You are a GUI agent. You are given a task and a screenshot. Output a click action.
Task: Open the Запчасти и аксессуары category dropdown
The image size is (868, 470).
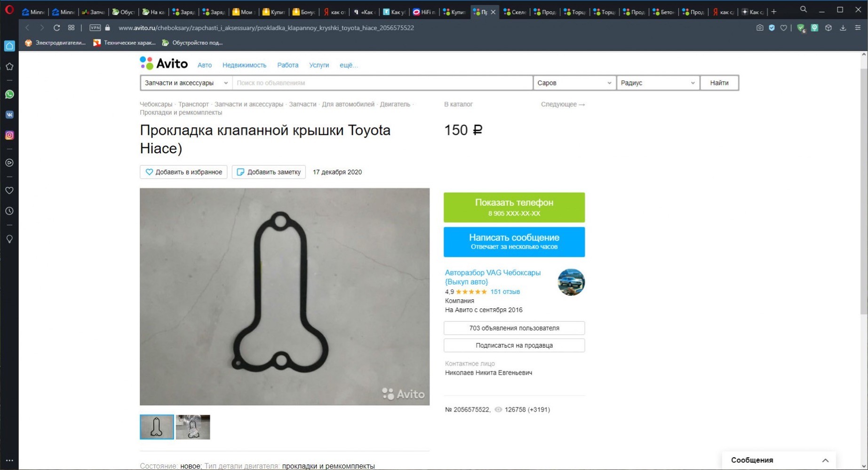(186, 83)
